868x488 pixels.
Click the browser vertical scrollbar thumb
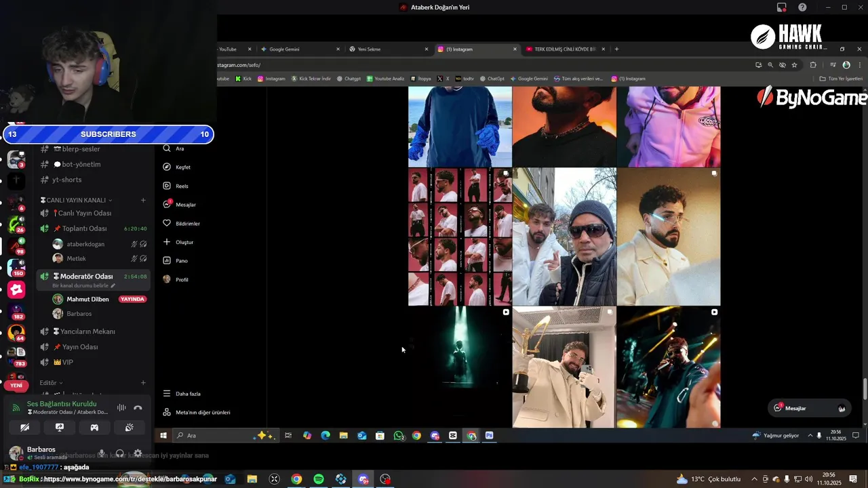[x=865, y=390]
